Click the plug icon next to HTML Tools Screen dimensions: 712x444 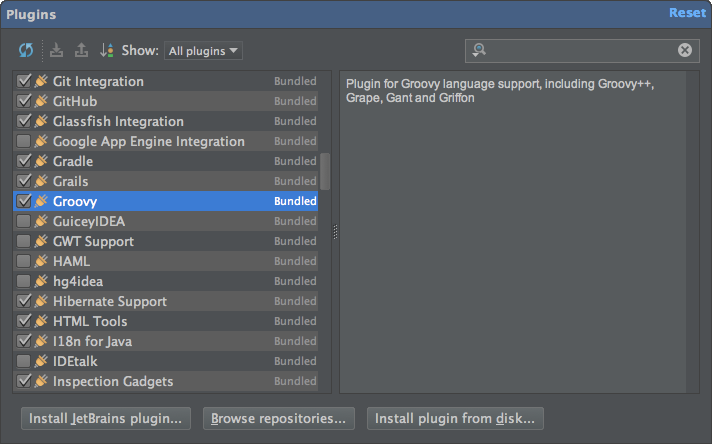tap(41, 321)
